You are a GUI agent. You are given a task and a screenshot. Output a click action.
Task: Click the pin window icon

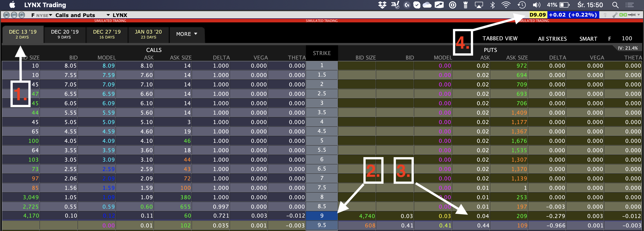[632, 15]
